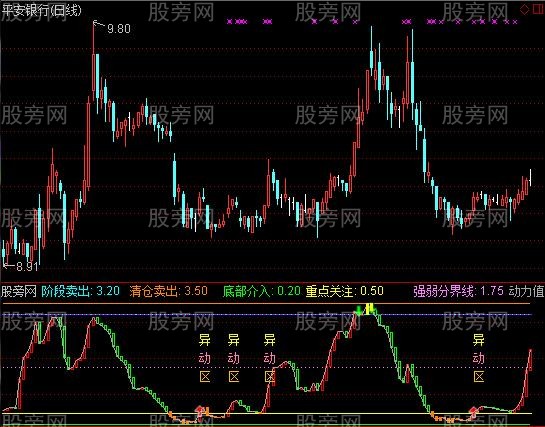Click the red split-window square icon
The image size is (545, 427).
(x=538, y=9)
